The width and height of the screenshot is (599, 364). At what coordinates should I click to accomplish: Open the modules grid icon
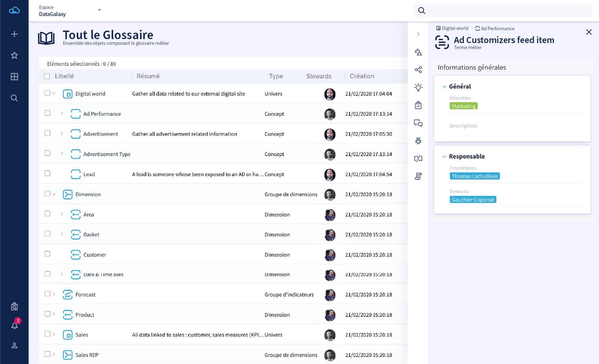pos(14,76)
